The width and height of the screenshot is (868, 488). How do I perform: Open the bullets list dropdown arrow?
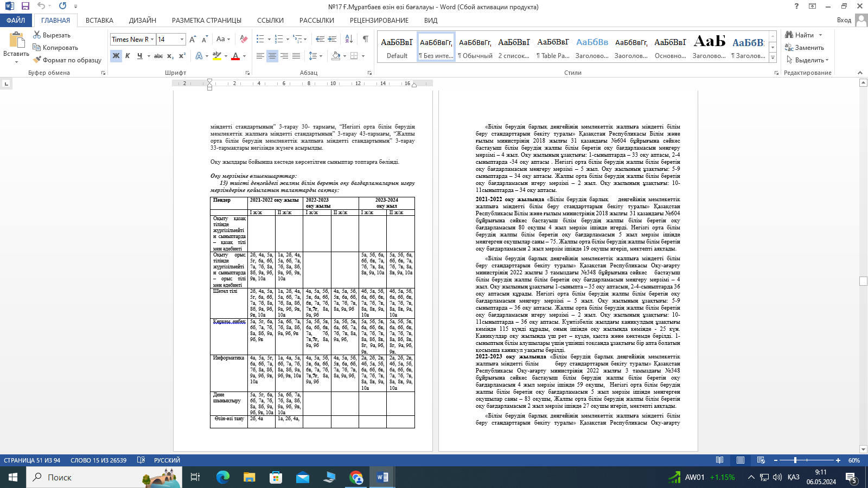(269, 39)
